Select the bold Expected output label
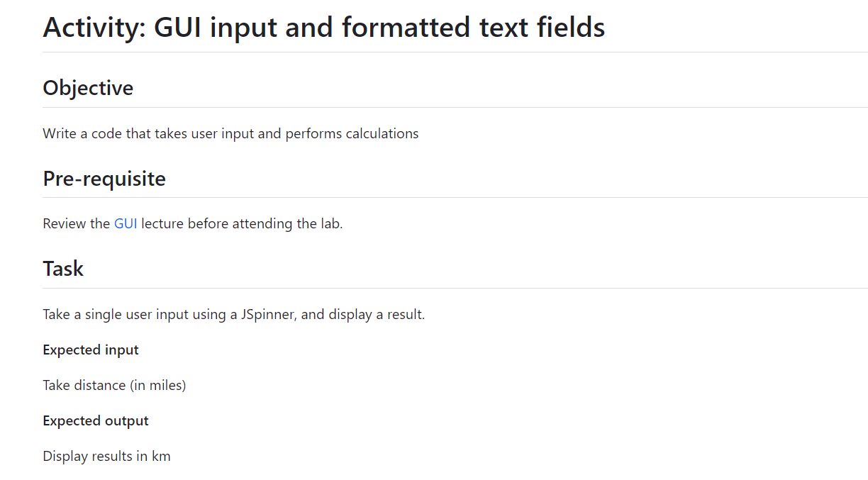Viewport: 868px width, 480px height. (x=96, y=421)
